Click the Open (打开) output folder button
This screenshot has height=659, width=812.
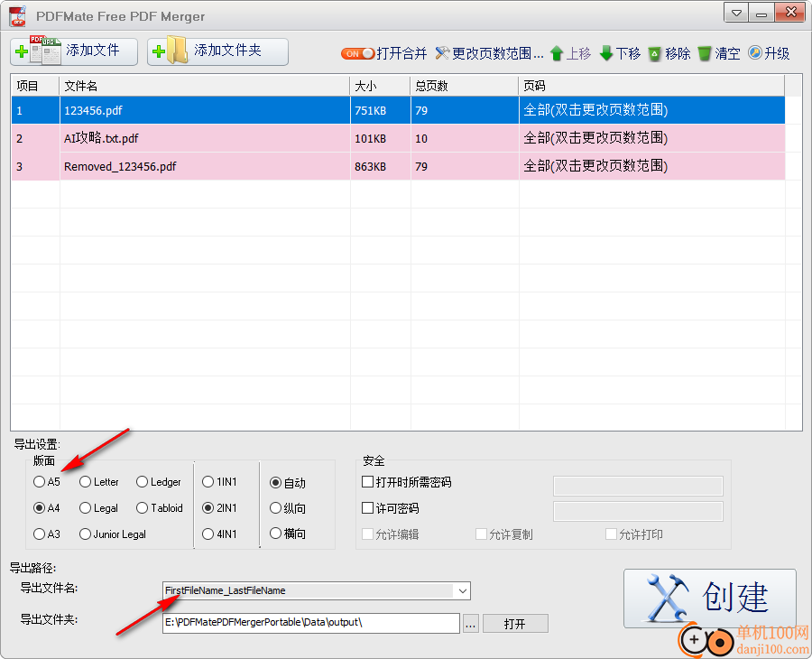click(x=515, y=624)
